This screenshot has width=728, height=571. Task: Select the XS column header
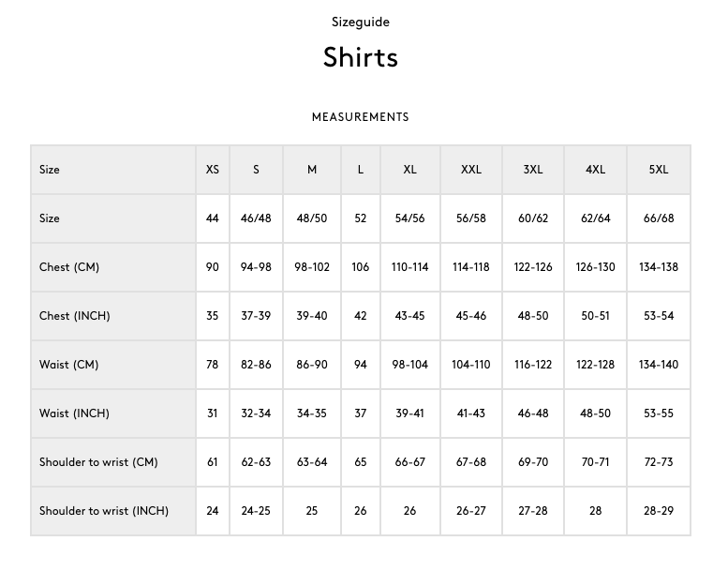click(212, 170)
